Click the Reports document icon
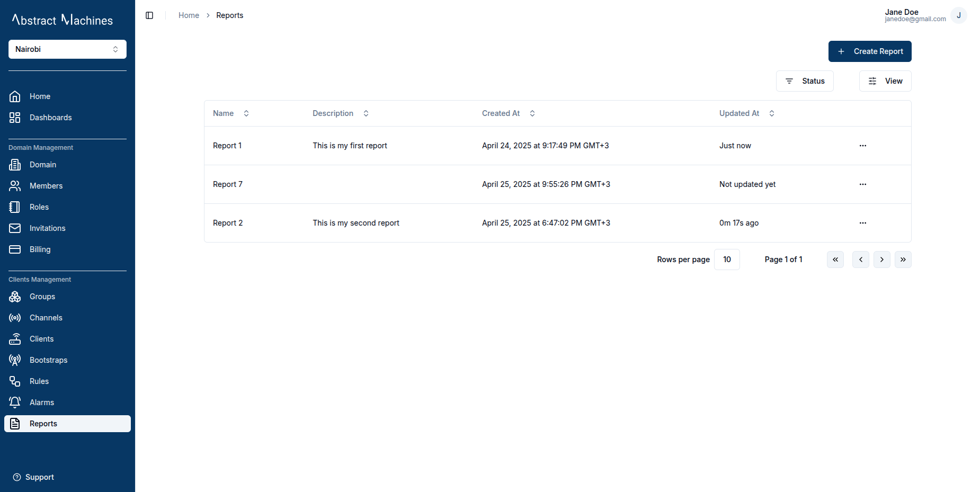Viewport: 980px width, 492px height. coord(15,424)
